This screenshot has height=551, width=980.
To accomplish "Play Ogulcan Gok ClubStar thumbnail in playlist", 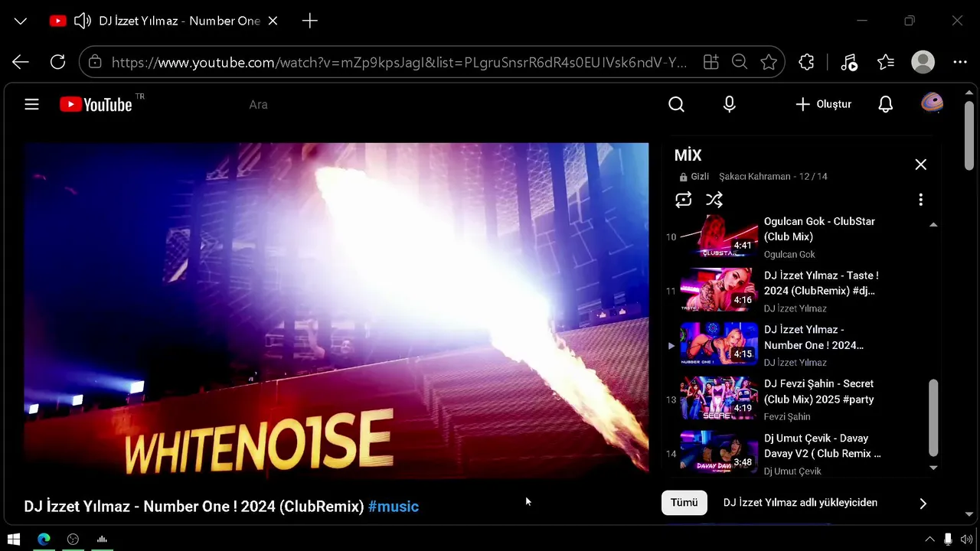I will 719,236.
